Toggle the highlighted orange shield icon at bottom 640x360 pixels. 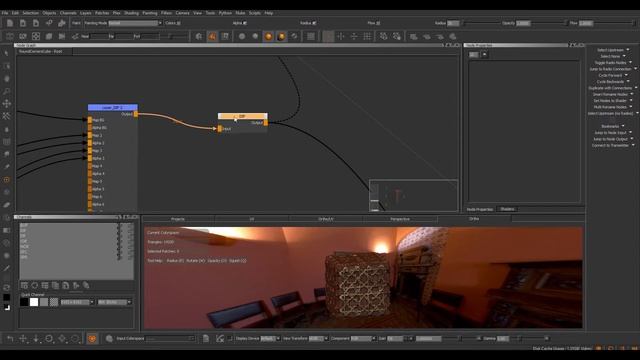(x=92, y=338)
